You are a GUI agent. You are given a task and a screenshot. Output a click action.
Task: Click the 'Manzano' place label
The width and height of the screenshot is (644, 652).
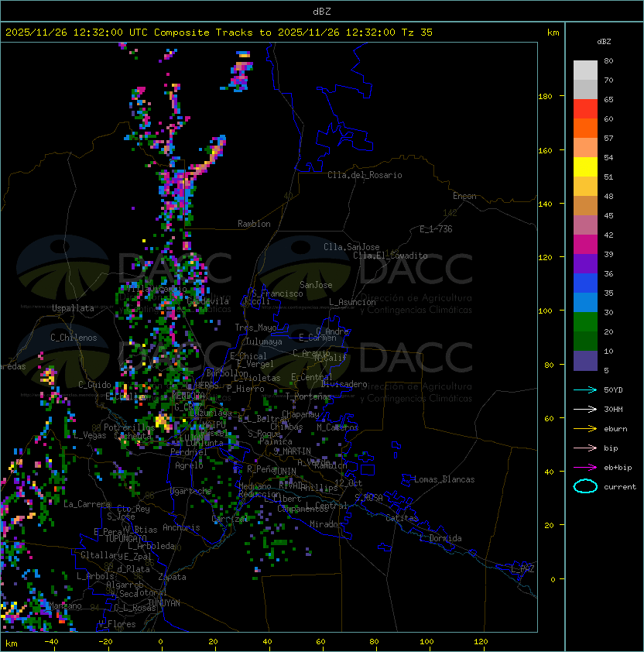tap(65, 606)
